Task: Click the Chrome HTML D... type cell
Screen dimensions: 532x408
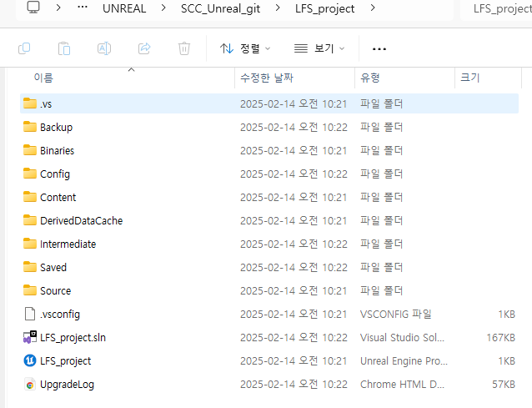Action: pyautogui.click(x=402, y=385)
